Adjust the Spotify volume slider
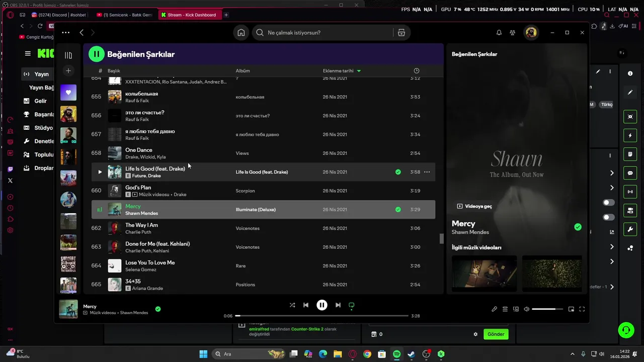Screen dimensions: 644x362 pos(547,309)
